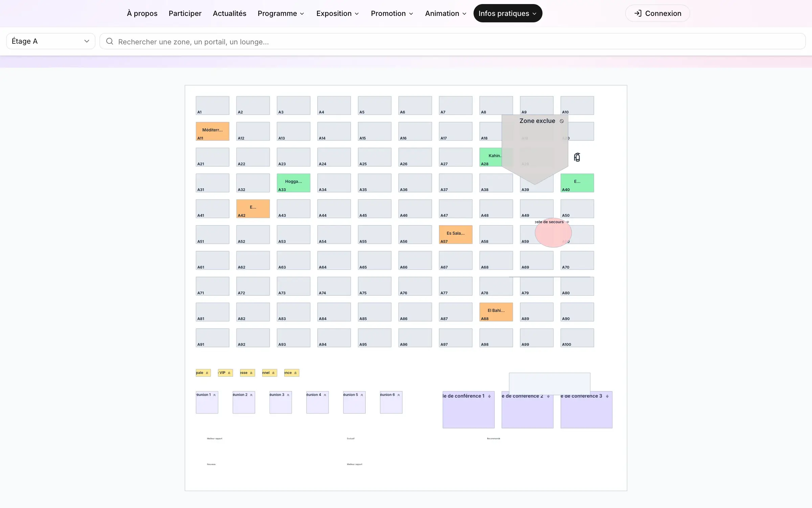Click the icon beside 'oste de secours' label
The image size is (812, 508).
click(x=568, y=222)
